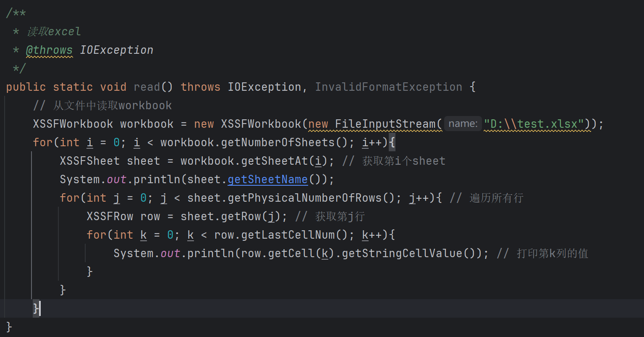Click the getStringCellValue method call

click(402, 253)
